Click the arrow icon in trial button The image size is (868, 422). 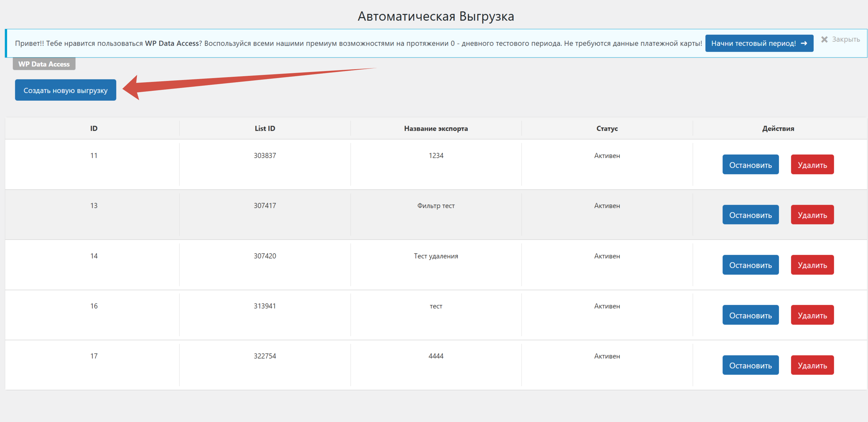tap(804, 43)
